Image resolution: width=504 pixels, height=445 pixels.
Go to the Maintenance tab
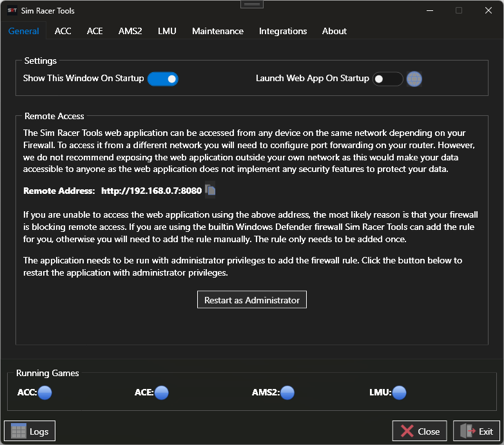coord(218,31)
